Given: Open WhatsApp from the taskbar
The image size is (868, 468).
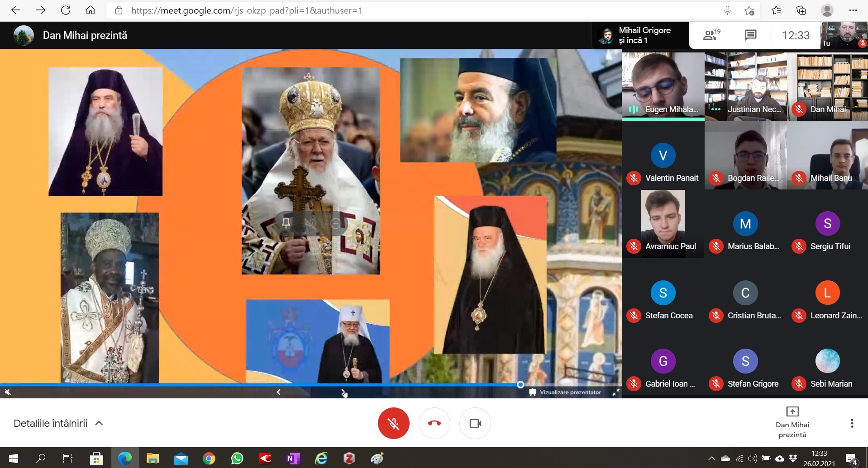Looking at the screenshot, I should (x=237, y=459).
